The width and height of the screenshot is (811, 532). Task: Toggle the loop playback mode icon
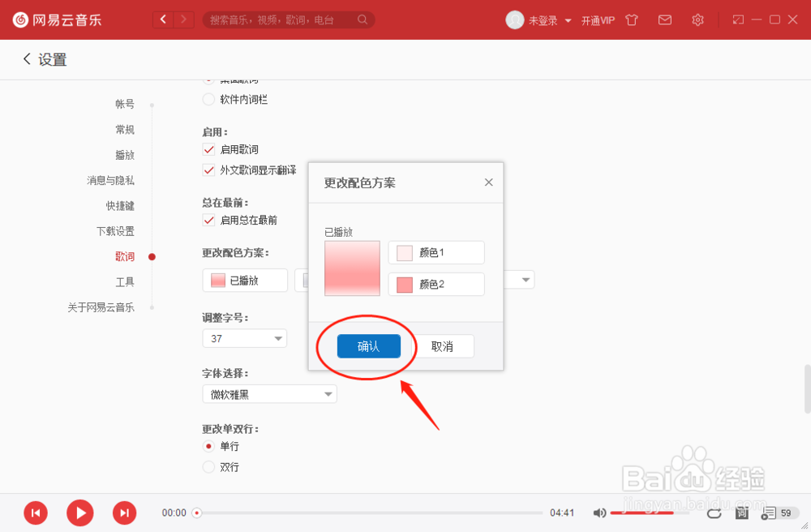coord(714,513)
